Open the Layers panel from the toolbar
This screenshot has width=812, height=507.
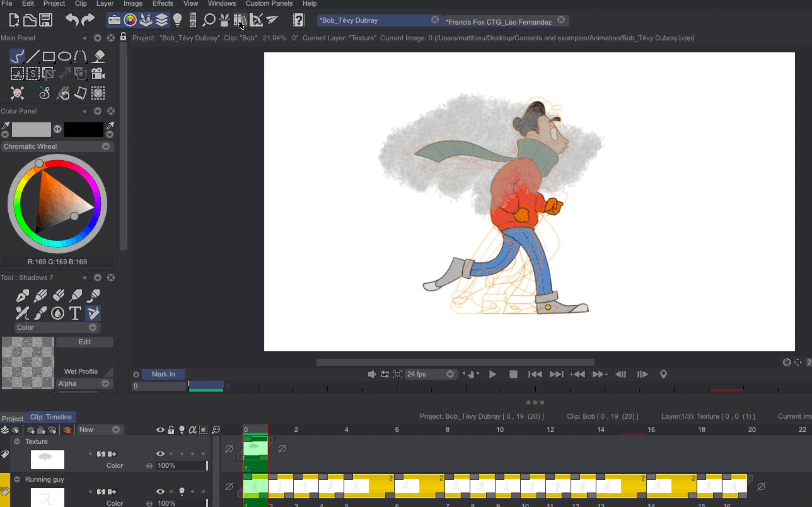click(162, 20)
